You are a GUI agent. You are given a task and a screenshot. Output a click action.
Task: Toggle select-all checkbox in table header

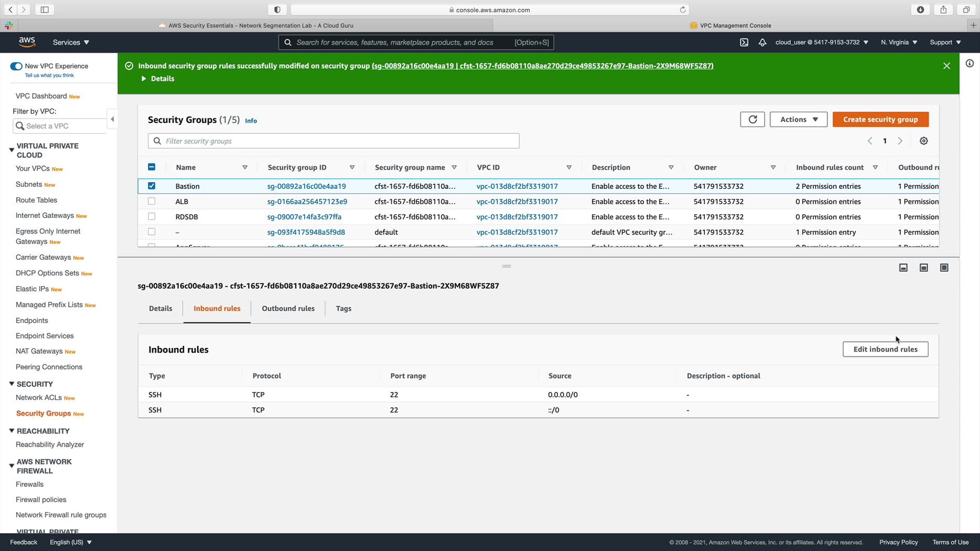point(152,167)
